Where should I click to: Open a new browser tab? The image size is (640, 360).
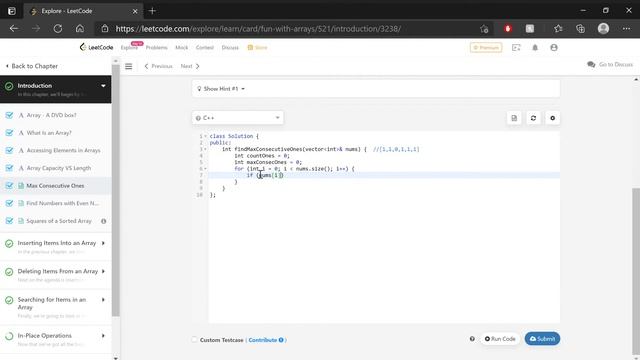coord(152,11)
